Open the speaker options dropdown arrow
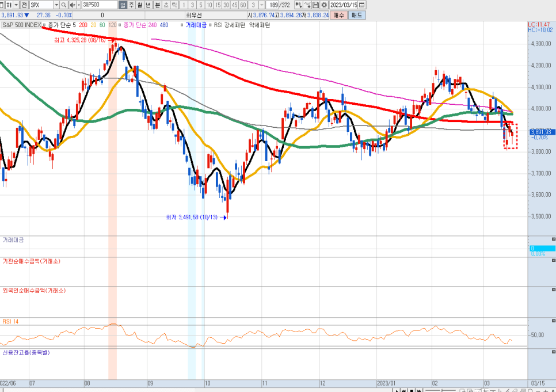Screen dimensions: 556x392 coord(79,5)
